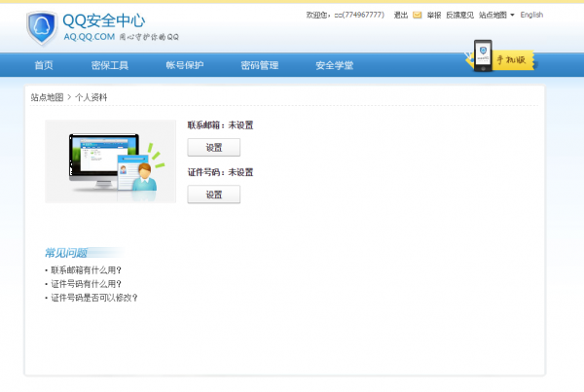Click the 联系邮箱:未设置 status text
This screenshot has height=392, width=584.
(220, 125)
